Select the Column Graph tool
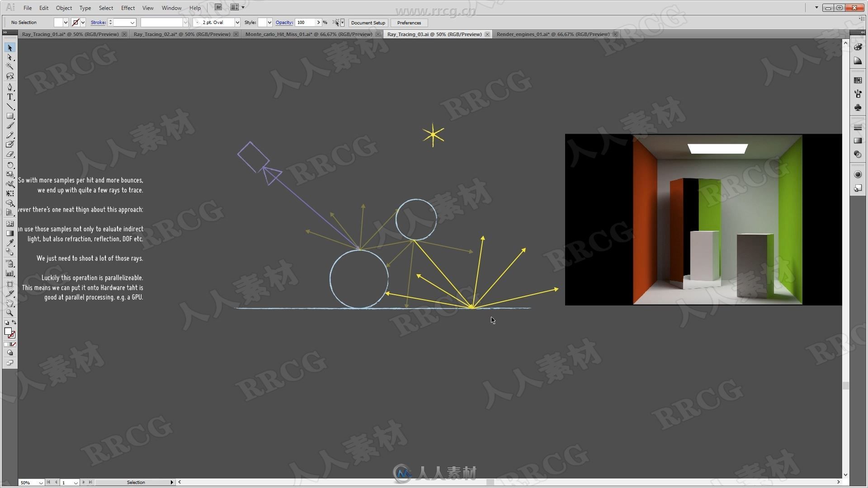The width and height of the screenshot is (868, 488). (x=10, y=273)
